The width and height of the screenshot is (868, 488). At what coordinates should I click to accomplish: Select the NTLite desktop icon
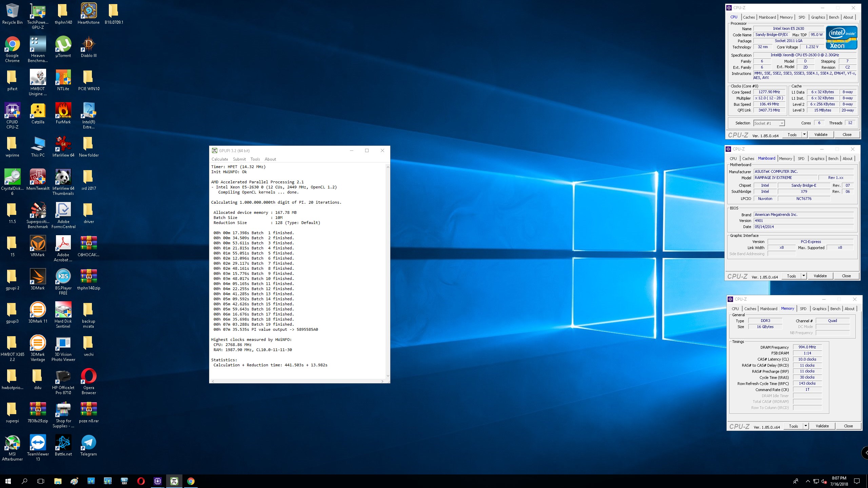[x=63, y=80]
